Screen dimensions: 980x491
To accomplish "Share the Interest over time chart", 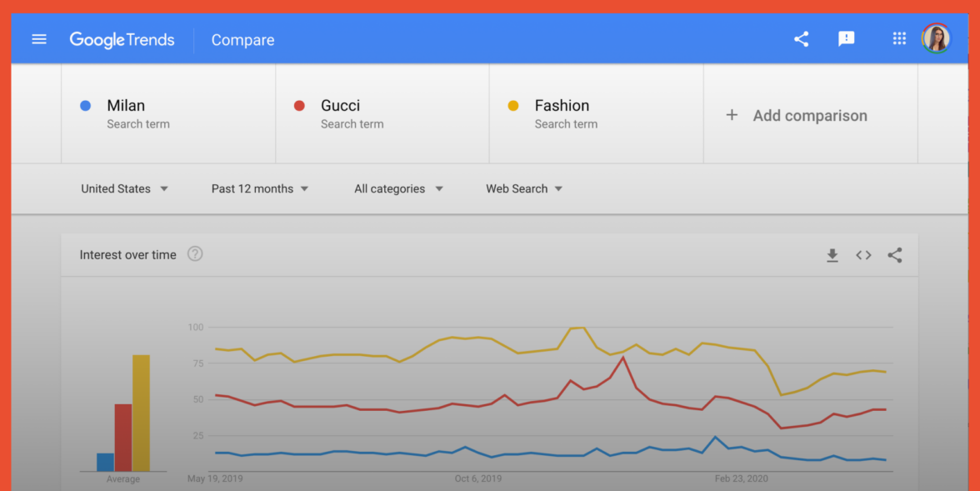I will point(894,255).
